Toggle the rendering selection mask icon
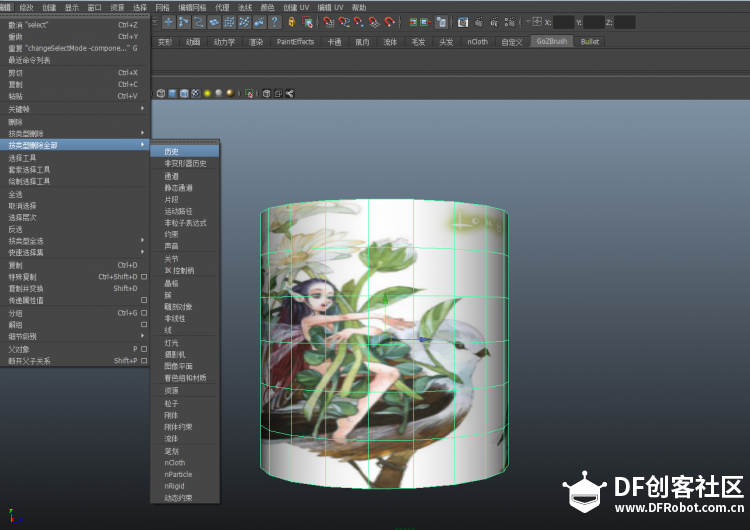The height and width of the screenshot is (530, 750). [259, 22]
